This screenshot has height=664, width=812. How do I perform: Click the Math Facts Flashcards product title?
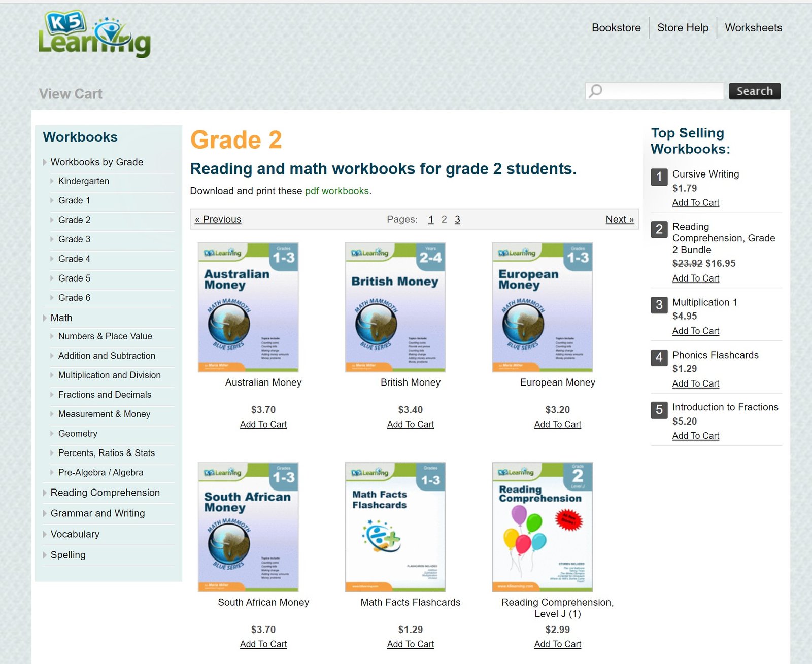411,602
